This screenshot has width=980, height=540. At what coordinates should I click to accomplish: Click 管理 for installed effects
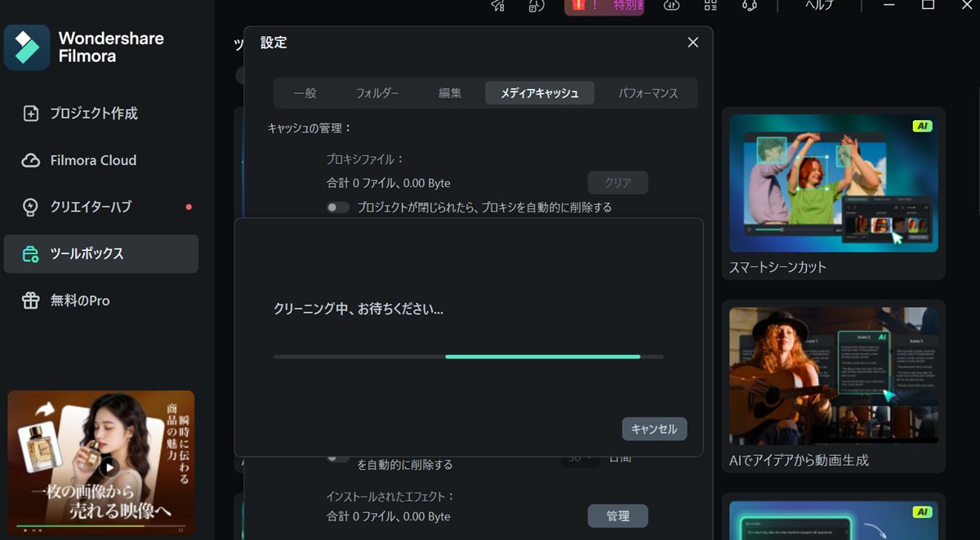617,516
